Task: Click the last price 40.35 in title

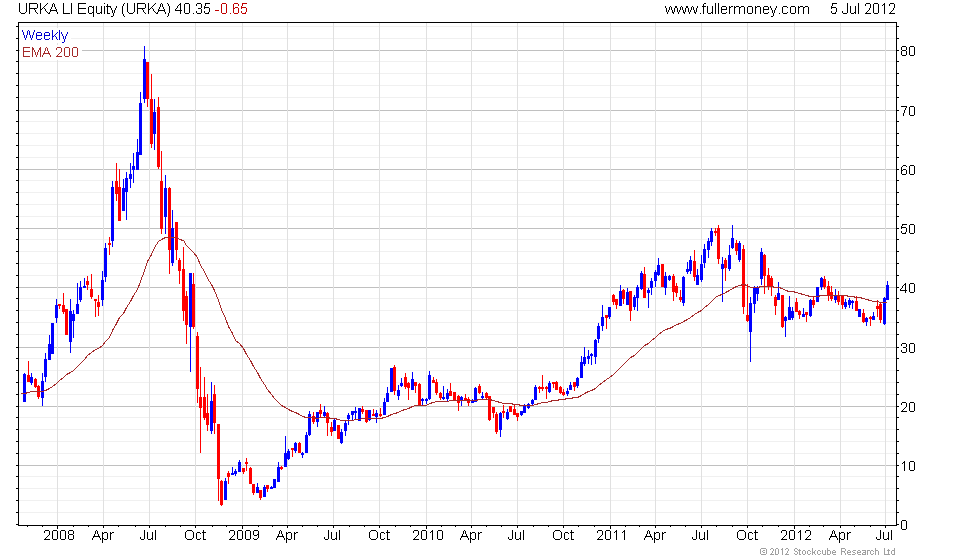Action: 192,9
